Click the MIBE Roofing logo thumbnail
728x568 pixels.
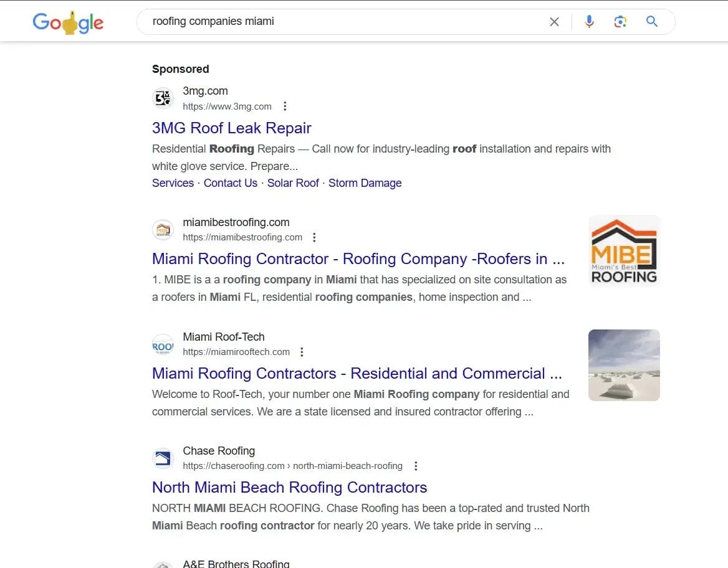[x=624, y=250]
